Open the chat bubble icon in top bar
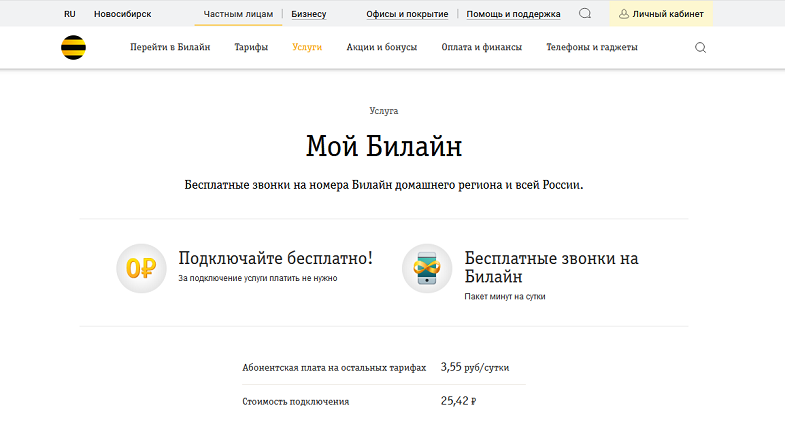This screenshot has width=785, height=429. [x=585, y=14]
